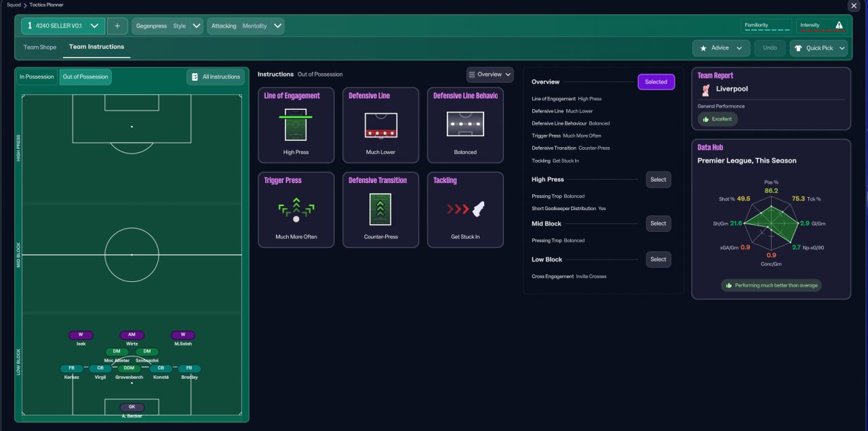Switch to the Team Instructions tab
868x431 pixels.
coord(96,47)
